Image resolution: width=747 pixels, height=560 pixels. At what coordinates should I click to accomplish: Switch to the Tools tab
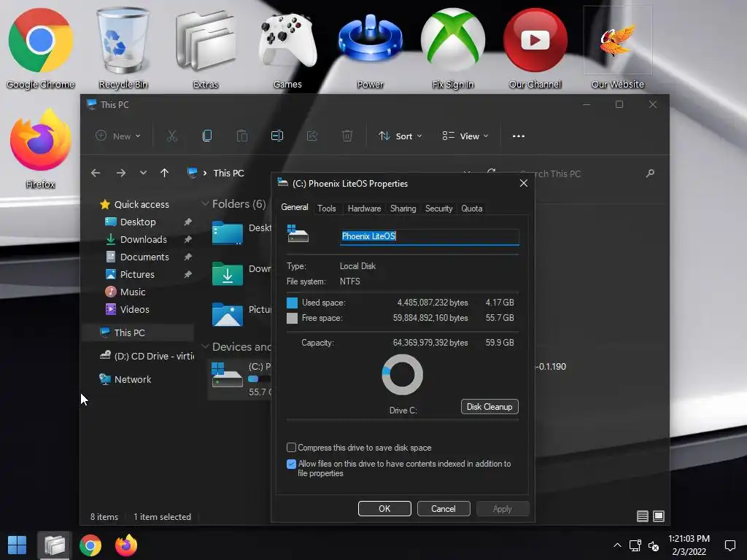[327, 209]
